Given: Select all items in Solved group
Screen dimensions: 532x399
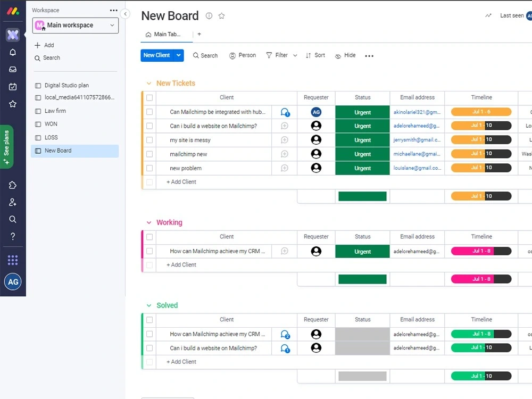Looking at the screenshot, I should 149,320.
